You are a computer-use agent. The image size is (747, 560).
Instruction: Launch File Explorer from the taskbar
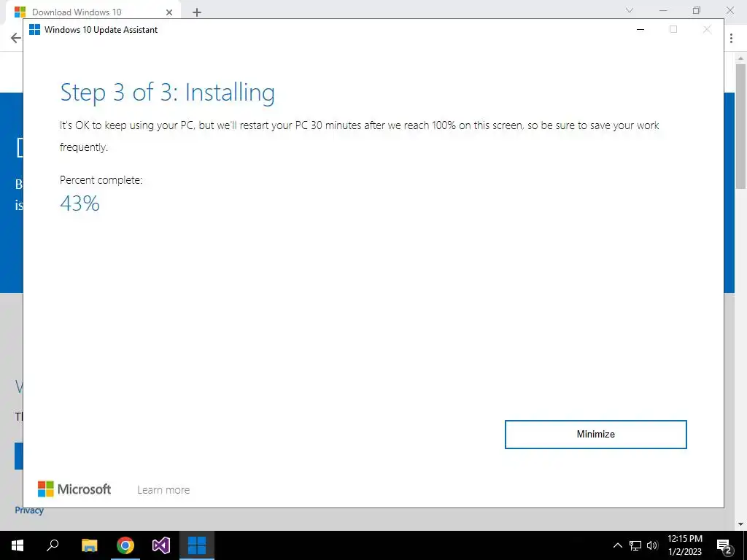[x=90, y=545]
